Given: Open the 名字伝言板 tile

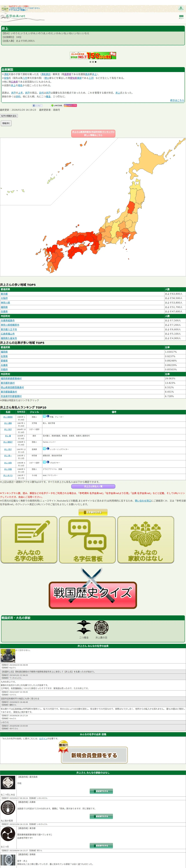Looking at the screenshot, I should (x=87, y=539).
